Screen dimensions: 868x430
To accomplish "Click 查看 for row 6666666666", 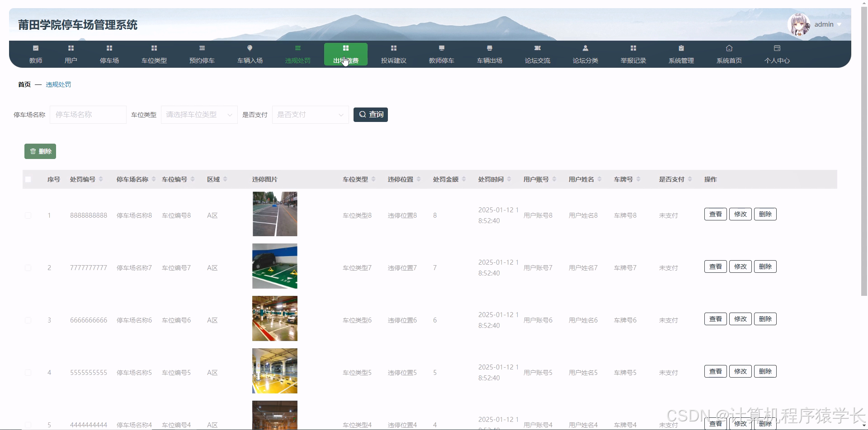I will tap(716, 319).
